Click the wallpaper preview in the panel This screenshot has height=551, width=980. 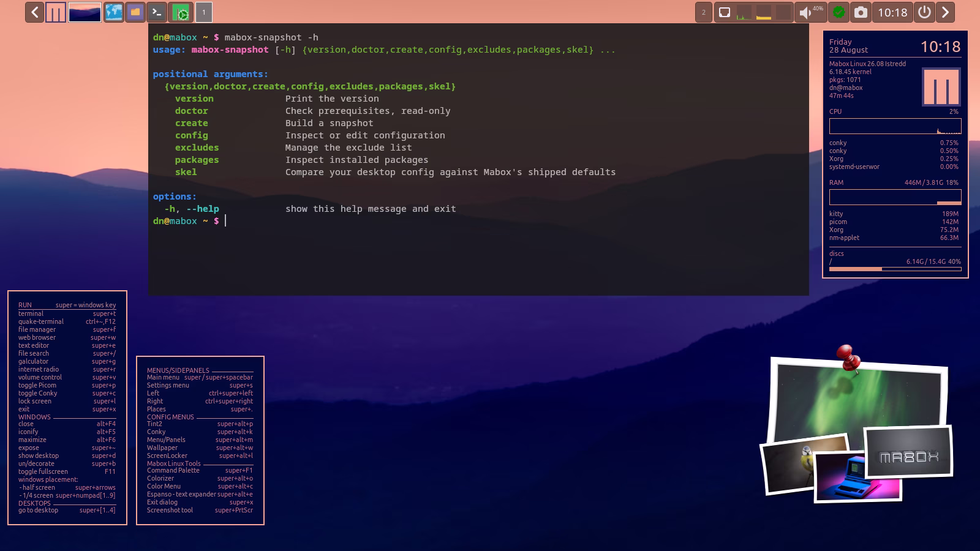click(85, 12)
